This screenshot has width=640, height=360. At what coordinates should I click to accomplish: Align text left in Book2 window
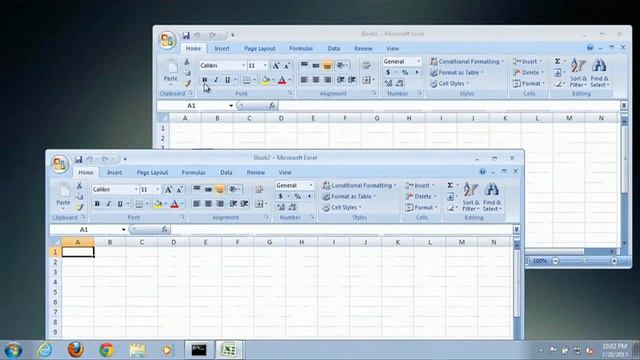[x=197, y=204]
